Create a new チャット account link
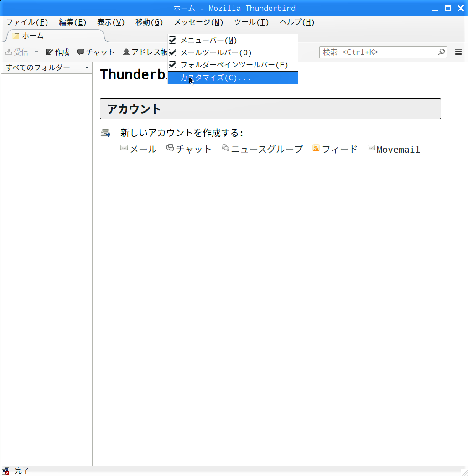This screenshot has width=468, height=476. pyautogui.click(x=193, y=149)
